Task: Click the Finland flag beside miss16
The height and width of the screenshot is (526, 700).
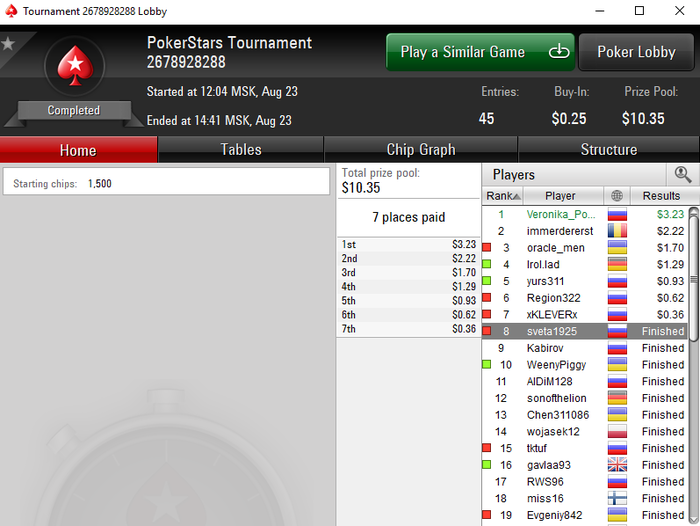Action: (617, 498)
